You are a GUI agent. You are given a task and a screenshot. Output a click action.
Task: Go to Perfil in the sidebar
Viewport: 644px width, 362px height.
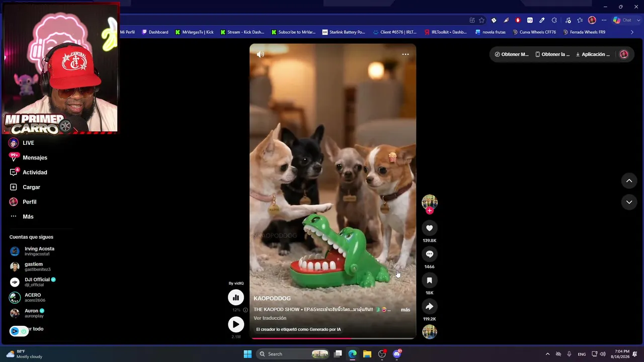click(x=23, y=202)
